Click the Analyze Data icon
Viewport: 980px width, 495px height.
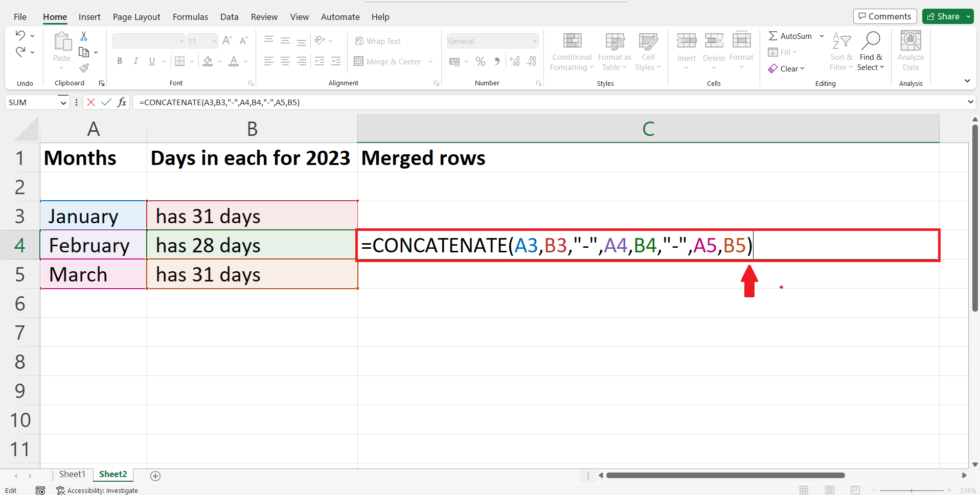tap(910, 51)
